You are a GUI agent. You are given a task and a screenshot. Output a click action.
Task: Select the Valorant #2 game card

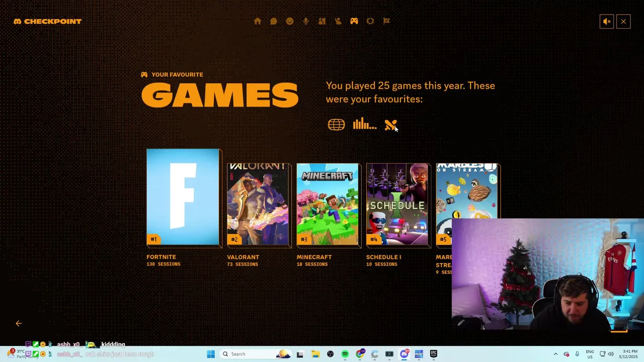[258, 205]
